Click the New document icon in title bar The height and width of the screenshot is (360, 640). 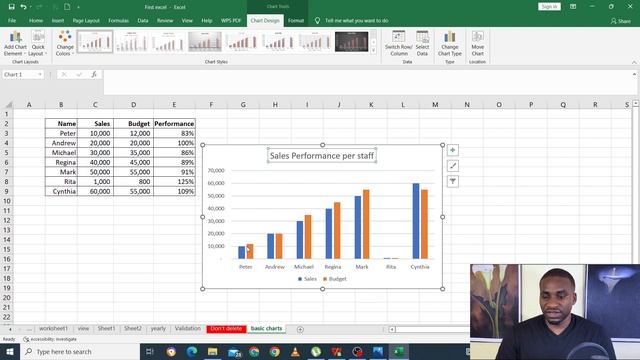(x=67, y=7)
